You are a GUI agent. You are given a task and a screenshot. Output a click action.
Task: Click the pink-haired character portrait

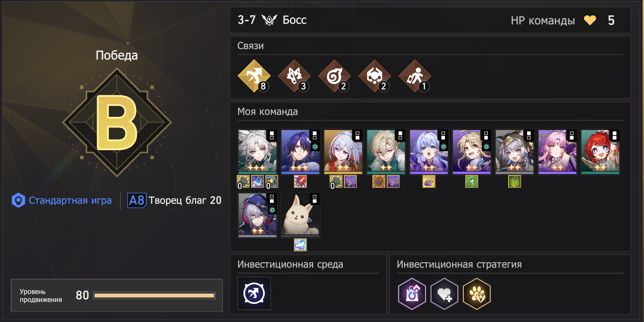tap(557, 152)
